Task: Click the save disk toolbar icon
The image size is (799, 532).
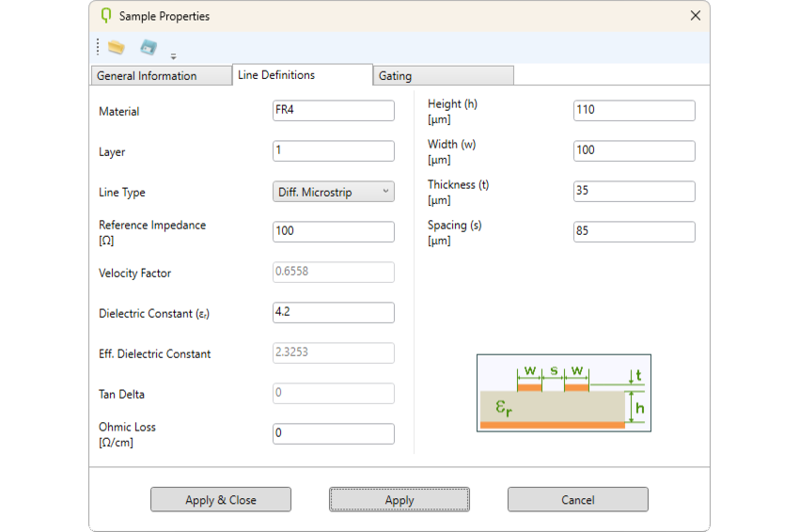Action: click(x=148, y=47)
